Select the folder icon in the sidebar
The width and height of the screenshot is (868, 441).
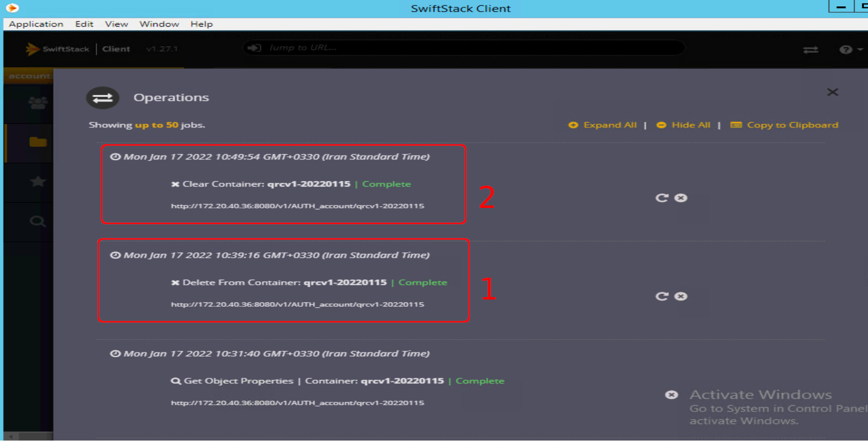(x=38, y=142)
